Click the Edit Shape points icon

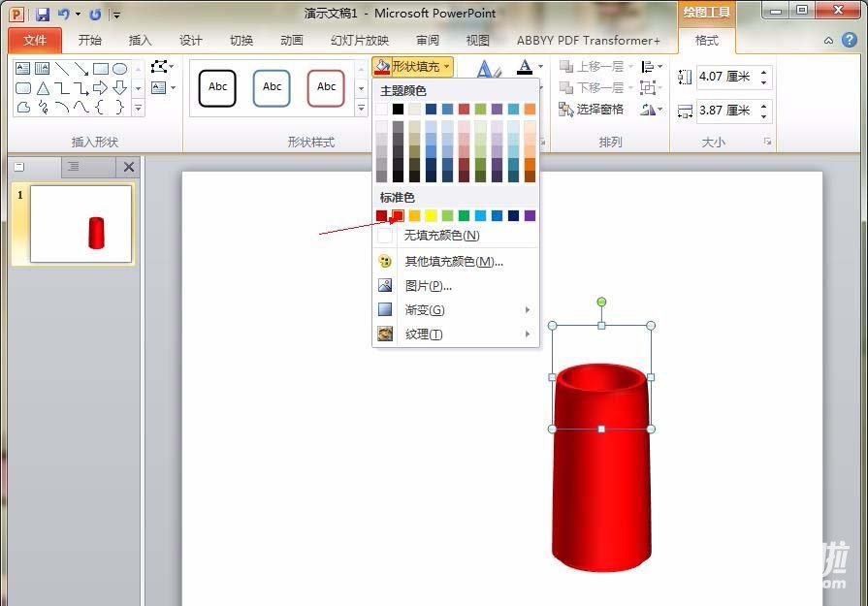(159, 67)
